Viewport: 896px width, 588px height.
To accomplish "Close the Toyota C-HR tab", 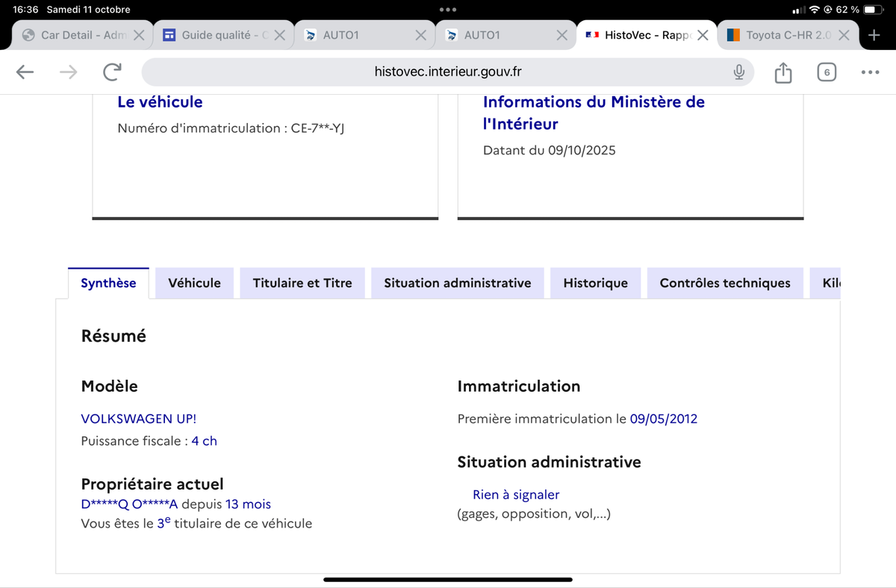I will [x=844, y=35].
